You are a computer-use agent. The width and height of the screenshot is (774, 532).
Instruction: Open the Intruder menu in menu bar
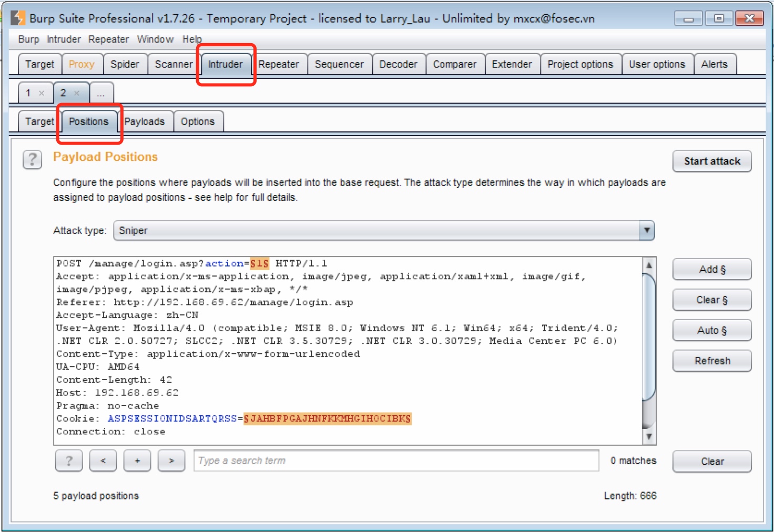(64, 39)
